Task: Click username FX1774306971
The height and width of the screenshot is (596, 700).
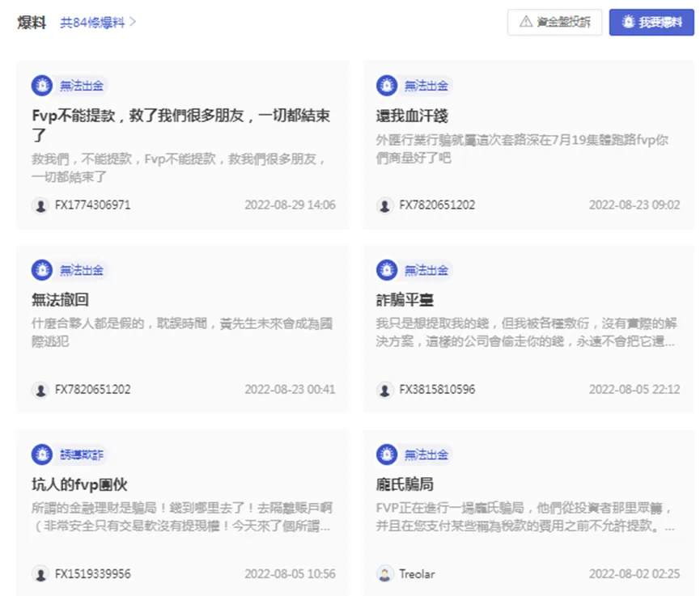Action: [93, 205]
